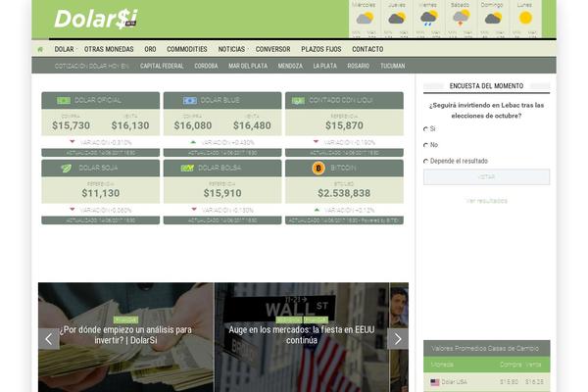Open dollar quote for MAR DEL PLATA
This screenshot has width=588, height=392.
point(248,66)
